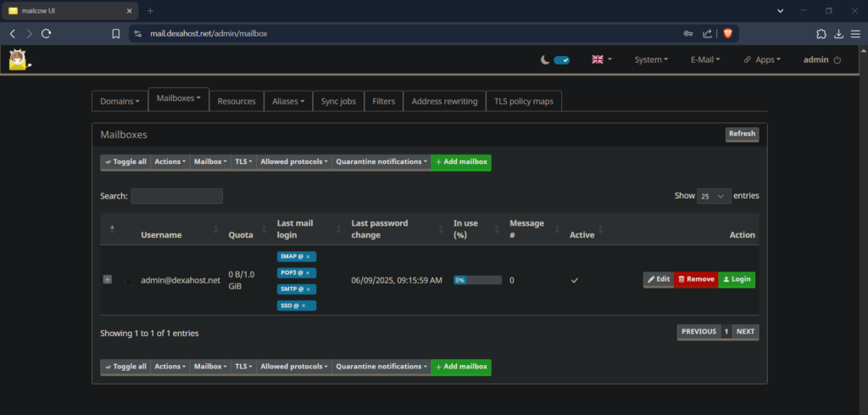Open the Address rewriting tab
The height and width of the screenshot is (415, 868).
coord(444,101)
